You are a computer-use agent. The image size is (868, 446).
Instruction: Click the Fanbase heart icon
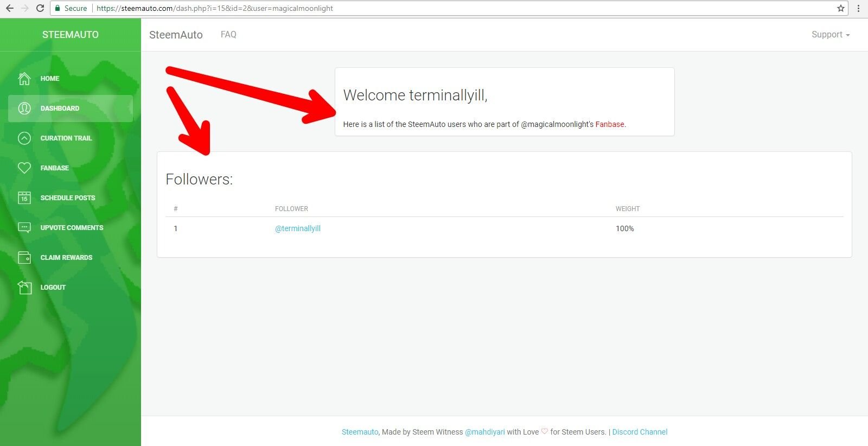pyautogui.click(x=24, y=168)
